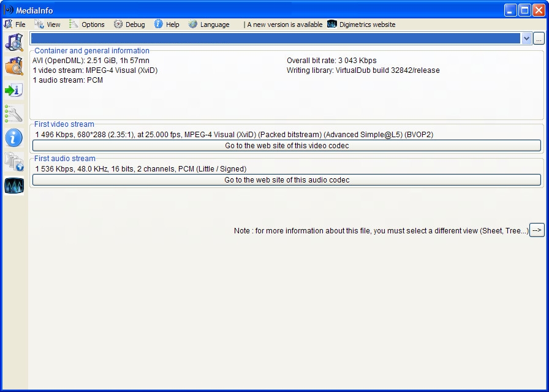Click the browse '...' button next to dropdown

click(x=539, y=39)
